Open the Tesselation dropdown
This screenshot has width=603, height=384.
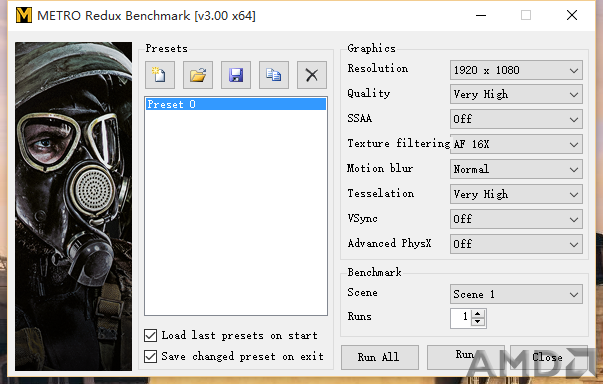point(516,194)
